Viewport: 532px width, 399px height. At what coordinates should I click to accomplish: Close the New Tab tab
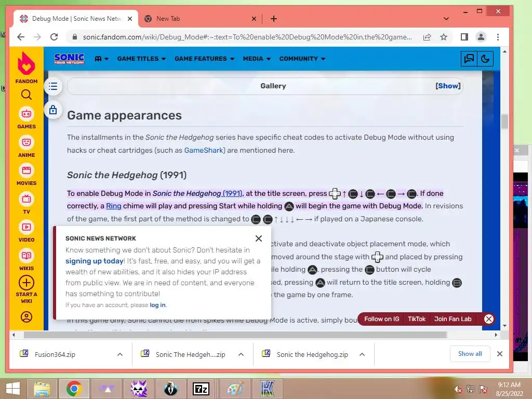coord(254,19)
